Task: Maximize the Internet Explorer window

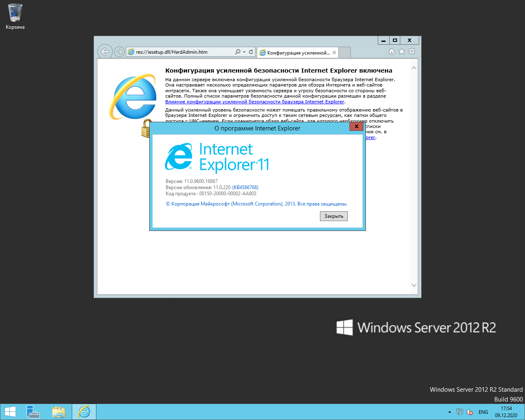Action: click(x=395, y=40)
